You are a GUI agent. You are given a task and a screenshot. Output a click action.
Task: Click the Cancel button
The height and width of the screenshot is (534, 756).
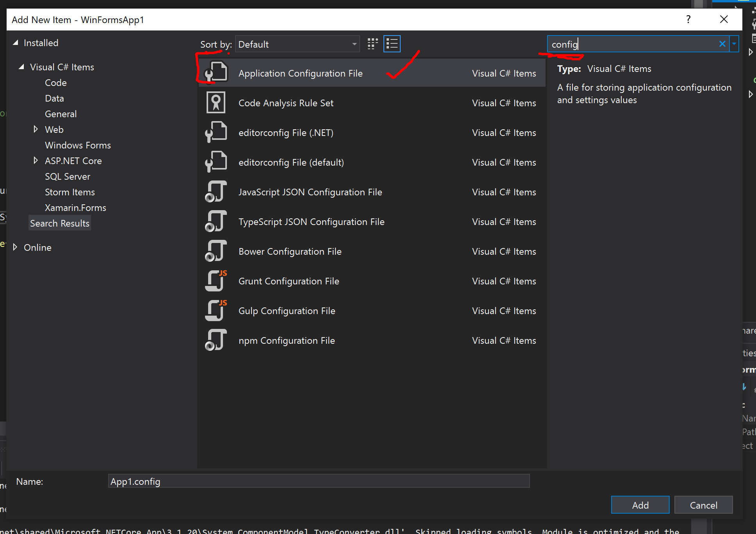click(x=704, y=505)
